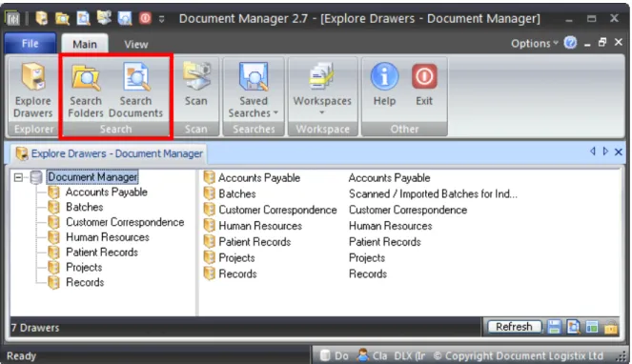
Task: Select Customer Correspondence in the tree
Action: point(125,222)
